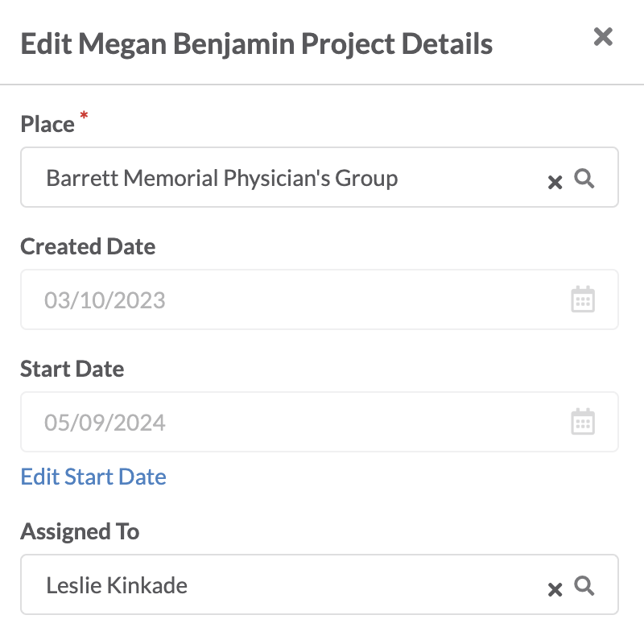Image resolution: width=644 pixels, height=644 pixels.
Task: Focus the Assigned To lookup field
Action: click(320, 584)
